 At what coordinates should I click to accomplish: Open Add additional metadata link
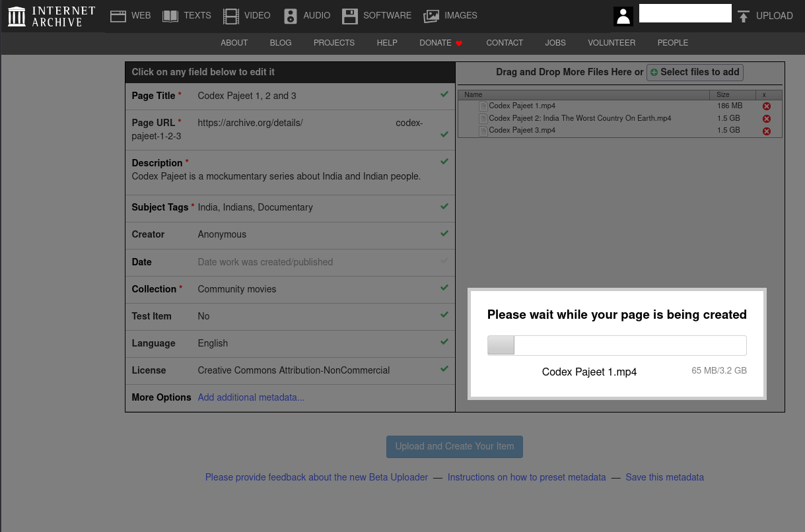[x=251, y=397]
